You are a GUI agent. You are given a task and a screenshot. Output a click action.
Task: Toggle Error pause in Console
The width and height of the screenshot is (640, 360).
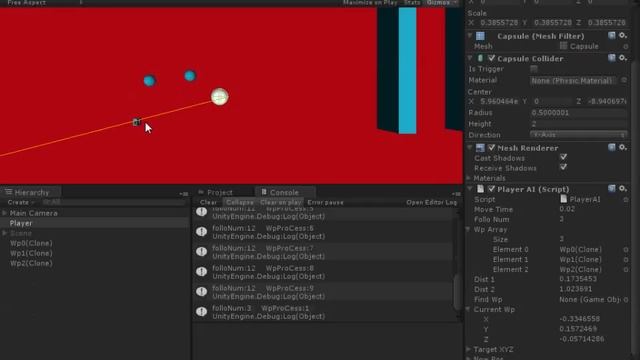[325, 202]
